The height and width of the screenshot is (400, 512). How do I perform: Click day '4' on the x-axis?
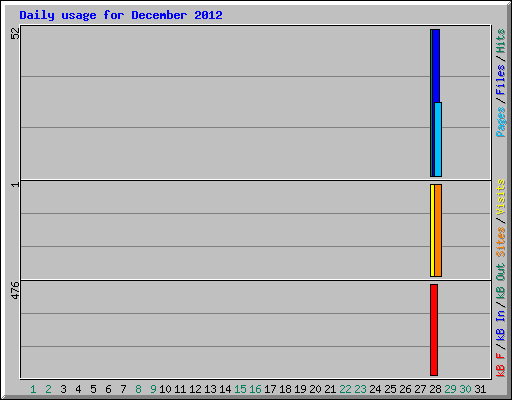[78, 389]
